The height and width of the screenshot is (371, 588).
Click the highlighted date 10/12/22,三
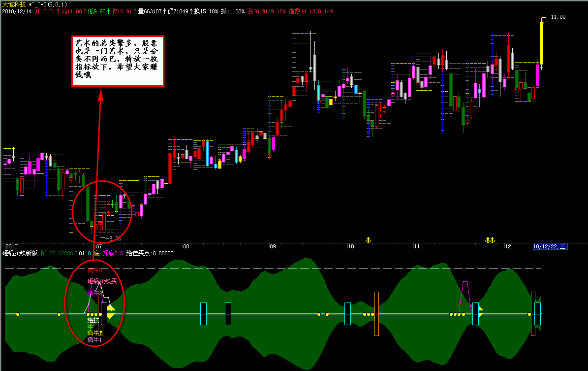click(x=550, y=246)
